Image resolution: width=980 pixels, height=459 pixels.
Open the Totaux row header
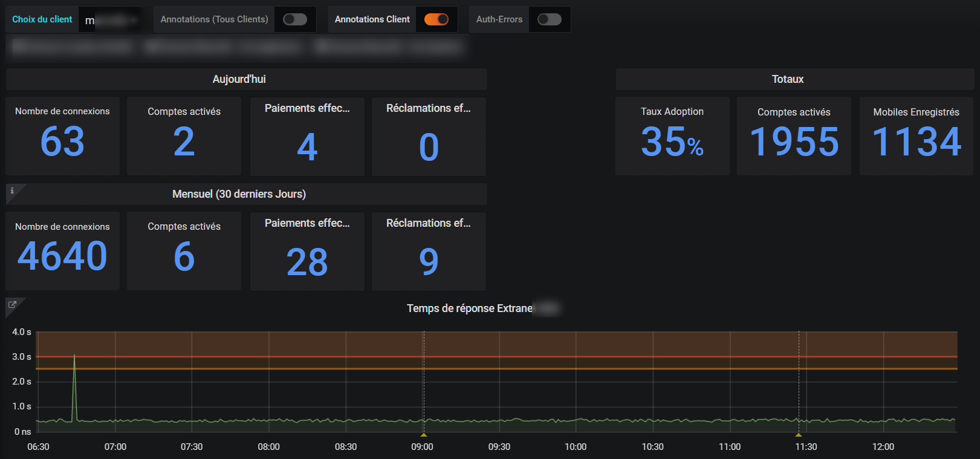click(x=795, y=79)
